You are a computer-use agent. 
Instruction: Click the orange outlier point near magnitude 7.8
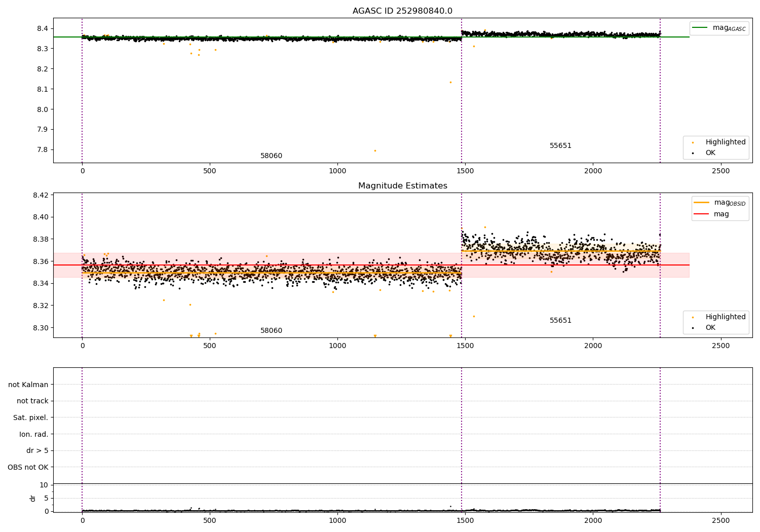click(375, 150)
